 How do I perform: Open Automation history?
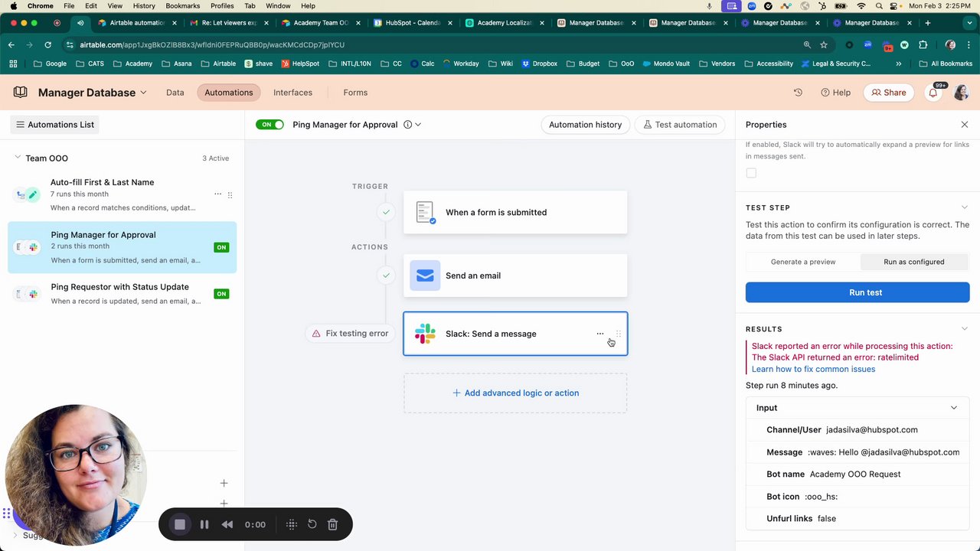pos(586,125)
